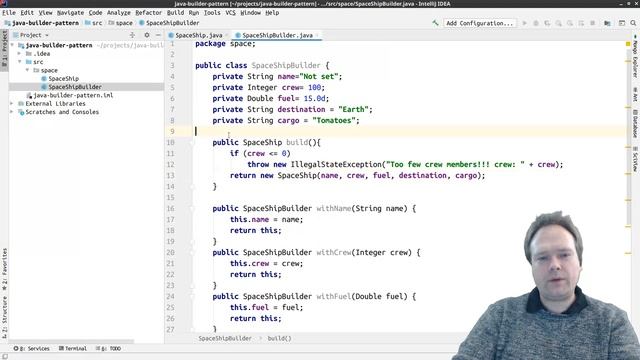Viewport: 640px width, 360px height.
Task: Select the SpaceShipBuilder.java editor tab
Action: tap(277, 35)
